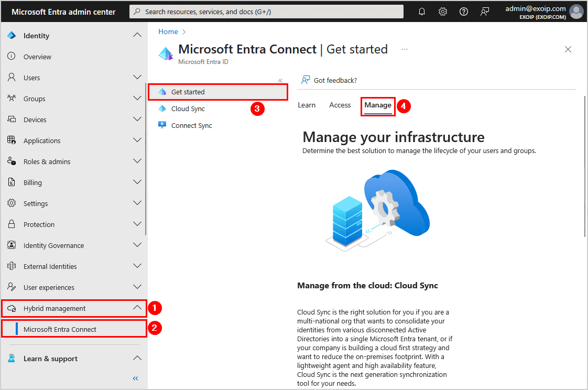This screenshot has width=588, height=390.
Task: Expand the Users section chevron
Action: 137,78
